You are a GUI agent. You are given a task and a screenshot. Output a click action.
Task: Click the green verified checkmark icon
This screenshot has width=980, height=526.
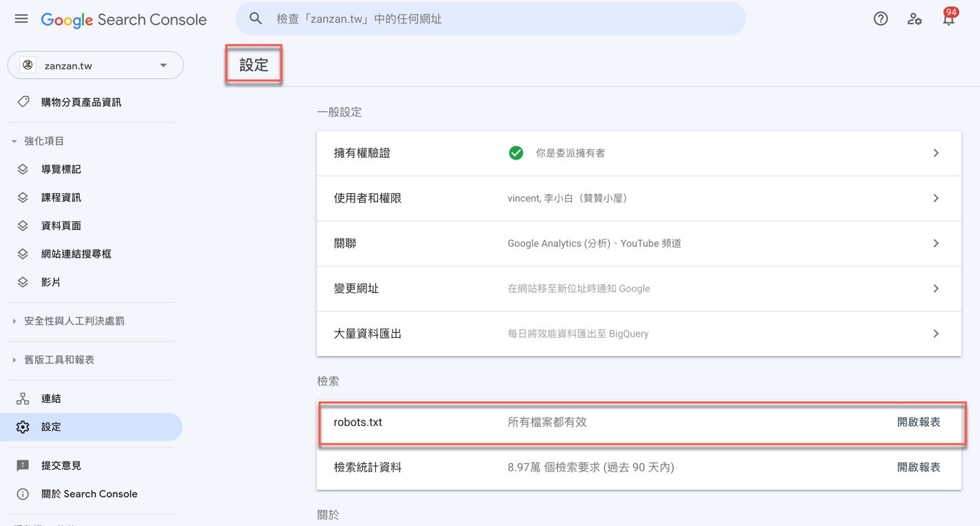point(516,153)
